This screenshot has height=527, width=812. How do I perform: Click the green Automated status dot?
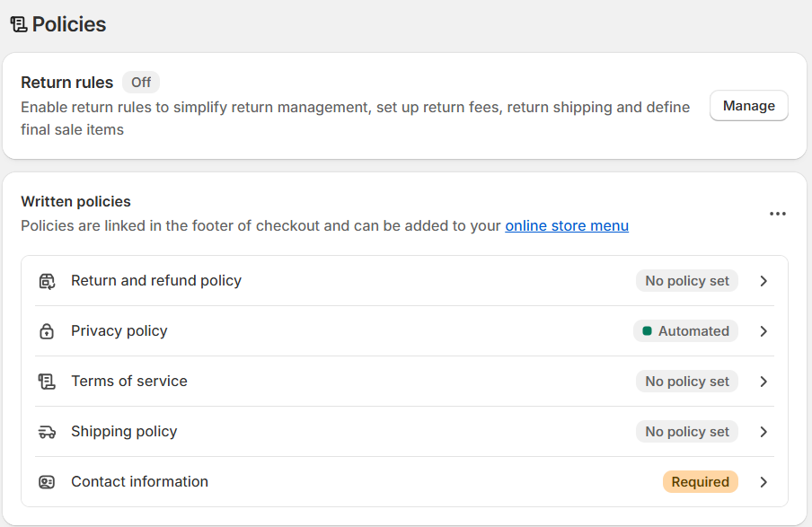tap(647, 330)
